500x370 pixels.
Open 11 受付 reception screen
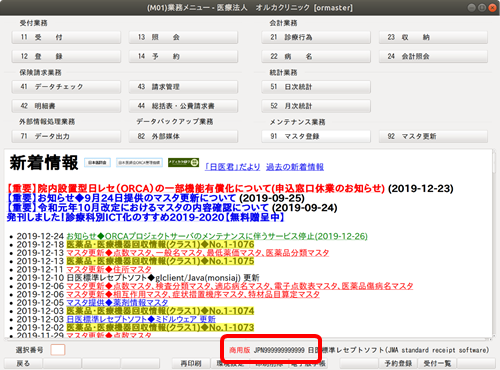[66, 37]
